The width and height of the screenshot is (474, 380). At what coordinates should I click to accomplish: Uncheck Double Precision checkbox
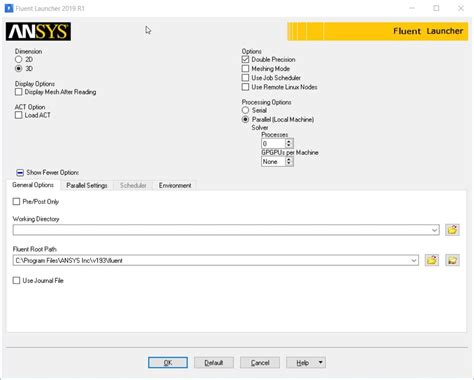click(x=245, y=59)
